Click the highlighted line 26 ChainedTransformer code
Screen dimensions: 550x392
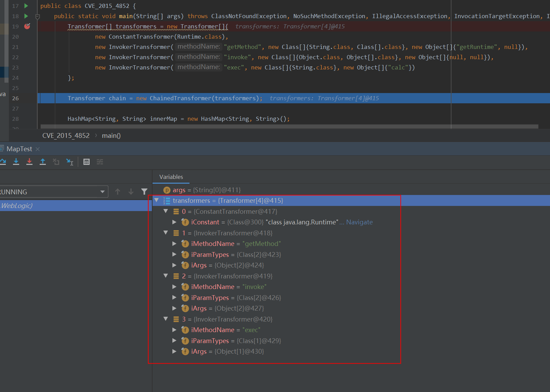tap(165, 98)
